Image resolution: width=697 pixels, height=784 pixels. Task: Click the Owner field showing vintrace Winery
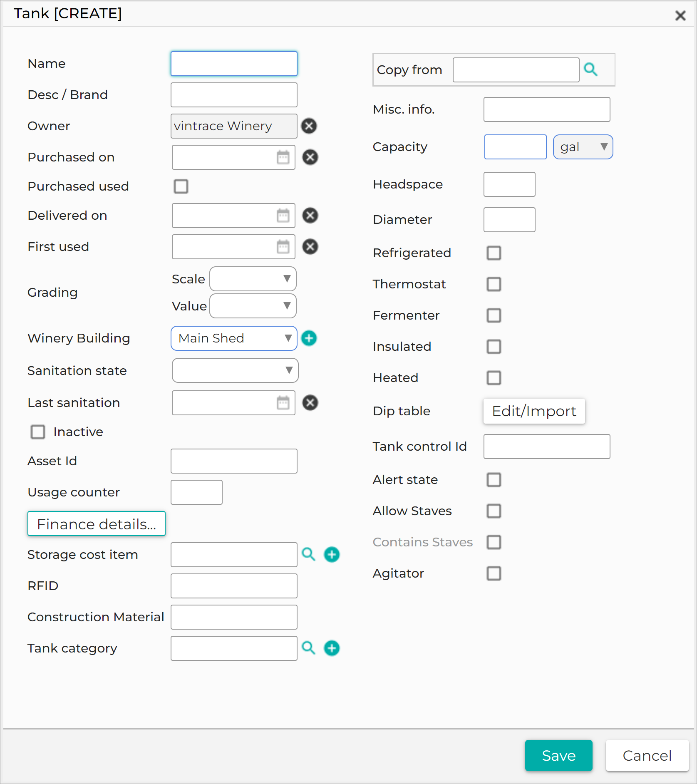234,126
